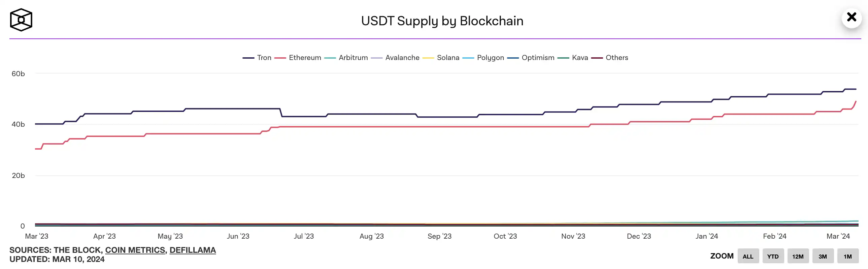
Task: Select the YTD zoom range
Action: (773, 256)
